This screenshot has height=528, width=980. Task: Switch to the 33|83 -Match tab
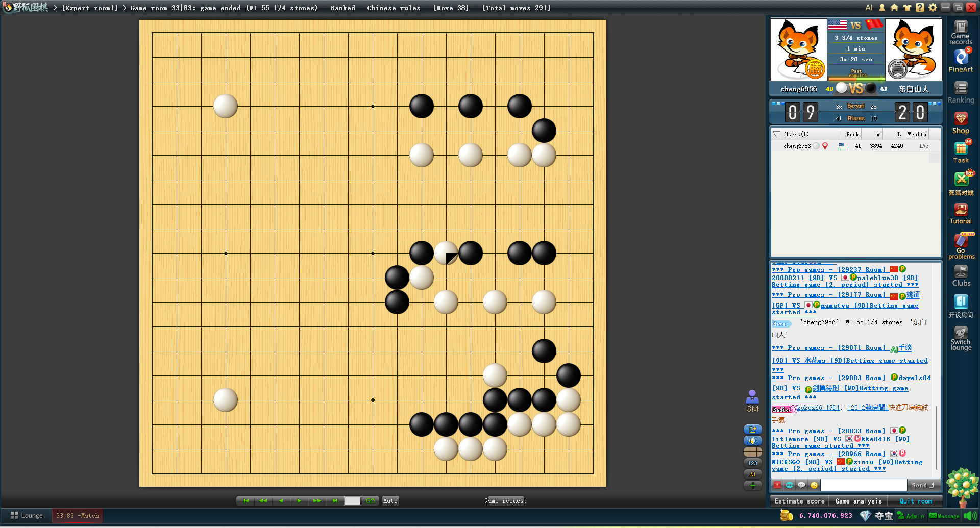point(77,516)
